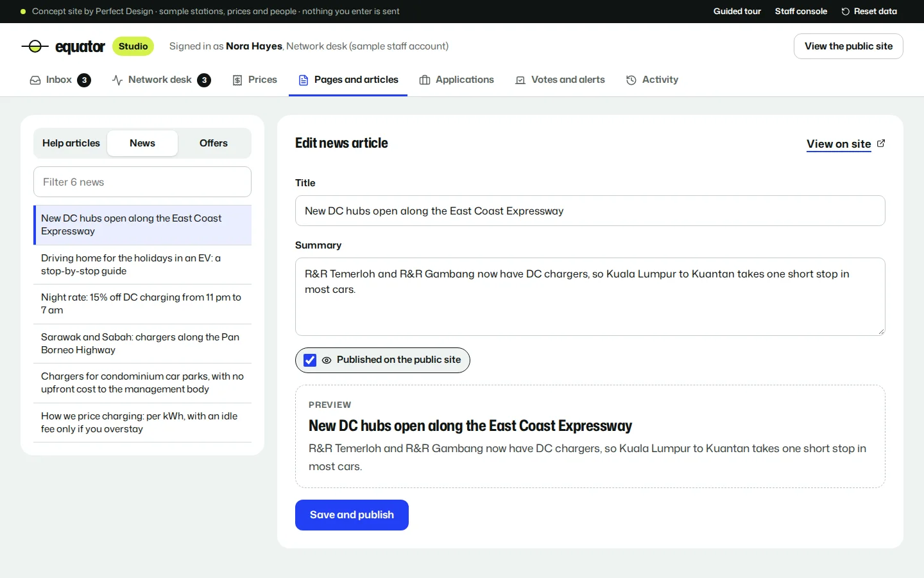Select 'Driving home for the holidays' article
Image resolution: width=924 pixels, height=578 pixels.
point(142,265)
